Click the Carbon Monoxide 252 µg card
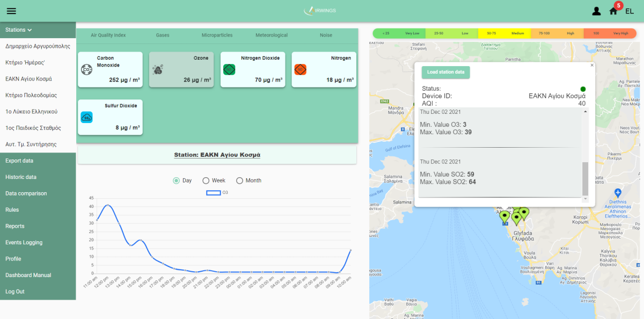Viewport: 644px width, 319px height. (110, 69)
